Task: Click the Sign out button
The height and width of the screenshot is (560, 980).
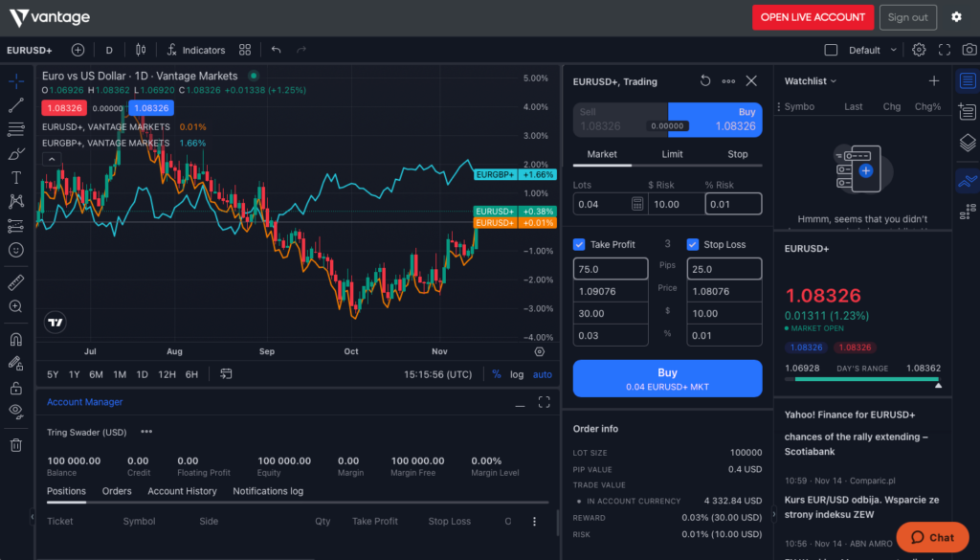Action: [907, 17]
